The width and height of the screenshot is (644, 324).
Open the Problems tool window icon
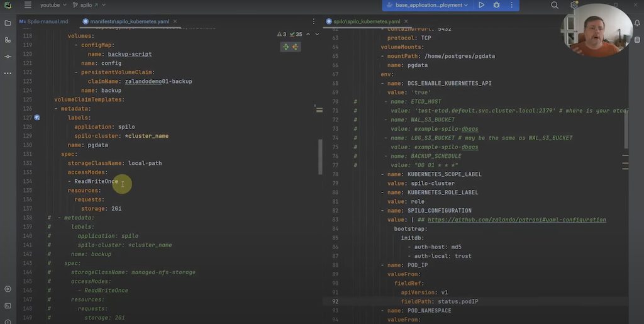click(8, 321)
